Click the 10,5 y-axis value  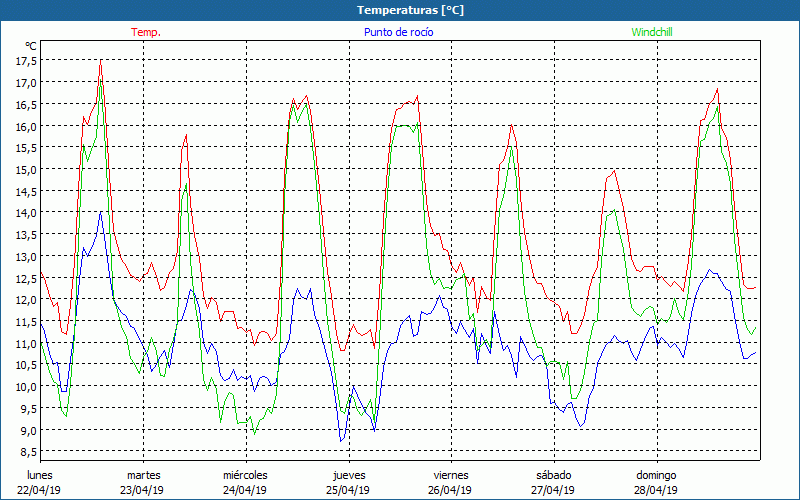point(27,365)
